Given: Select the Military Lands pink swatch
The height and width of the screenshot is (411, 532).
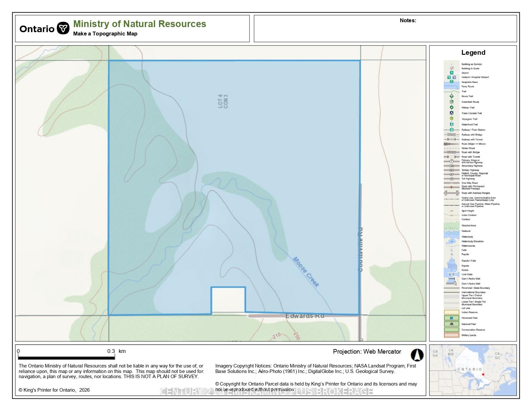Looking at the screenshot, I should (452, 335).
